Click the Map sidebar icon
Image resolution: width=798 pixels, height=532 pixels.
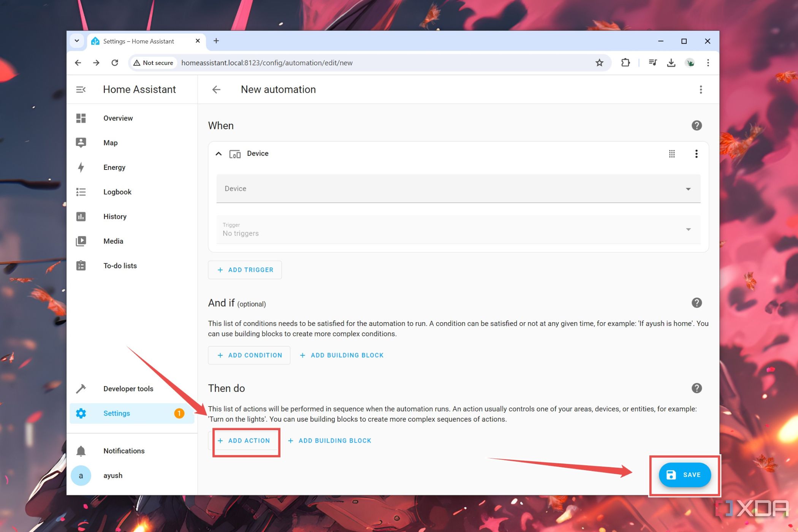(x=81, y=142)
